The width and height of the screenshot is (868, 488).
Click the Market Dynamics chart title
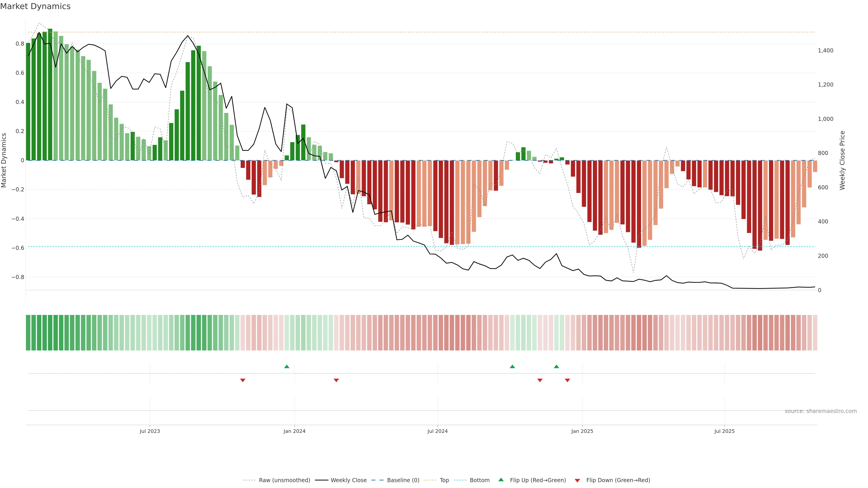point(35,6)
